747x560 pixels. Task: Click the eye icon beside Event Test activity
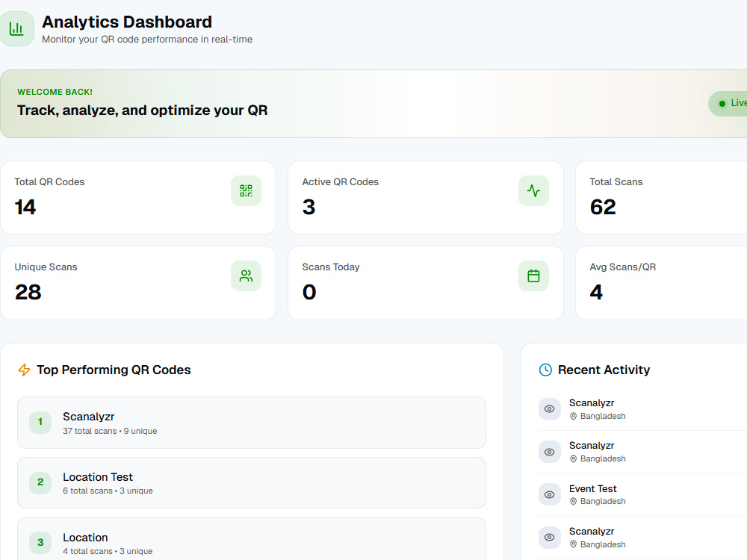(x=549, y=495)
